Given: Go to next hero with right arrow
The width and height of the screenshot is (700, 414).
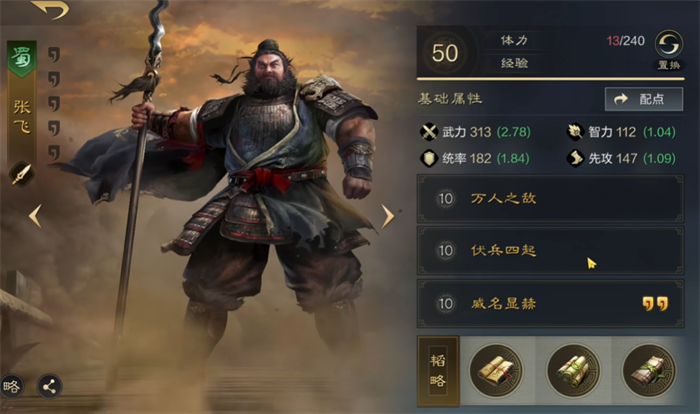Looking at the screenshot, I should tap(388, 216).
